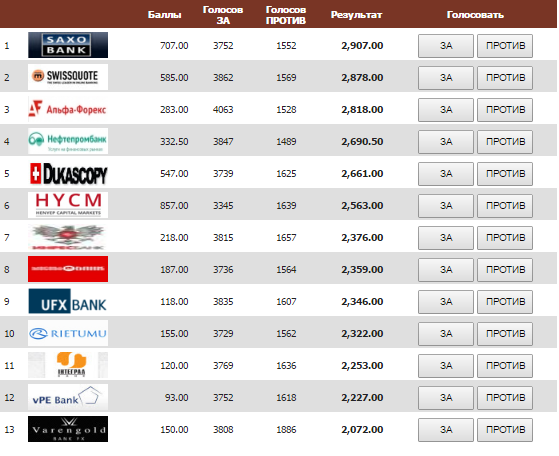The height and width of the screenshot is (456, 559).
Task: Click the Баллы column header
Action: 164,15
